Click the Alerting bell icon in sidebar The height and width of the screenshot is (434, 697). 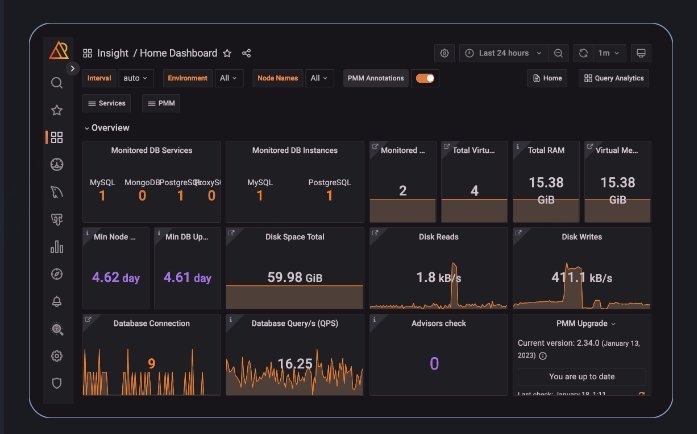pos(57,301)
